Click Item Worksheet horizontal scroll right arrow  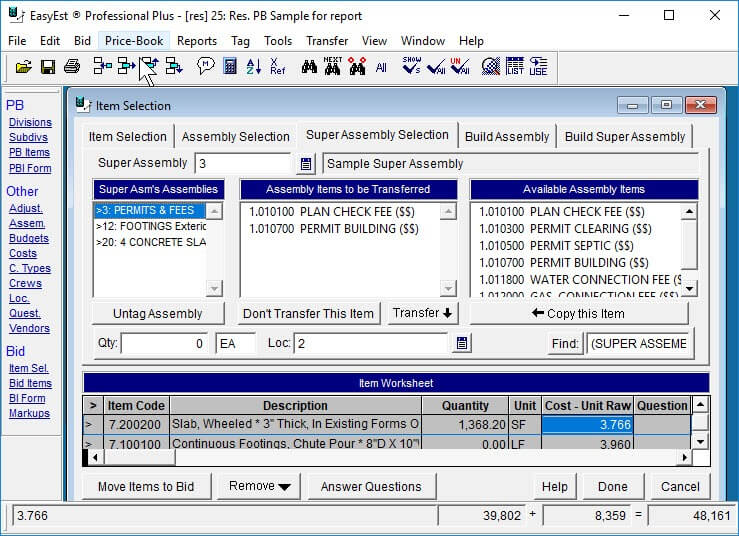pos(684,457)
